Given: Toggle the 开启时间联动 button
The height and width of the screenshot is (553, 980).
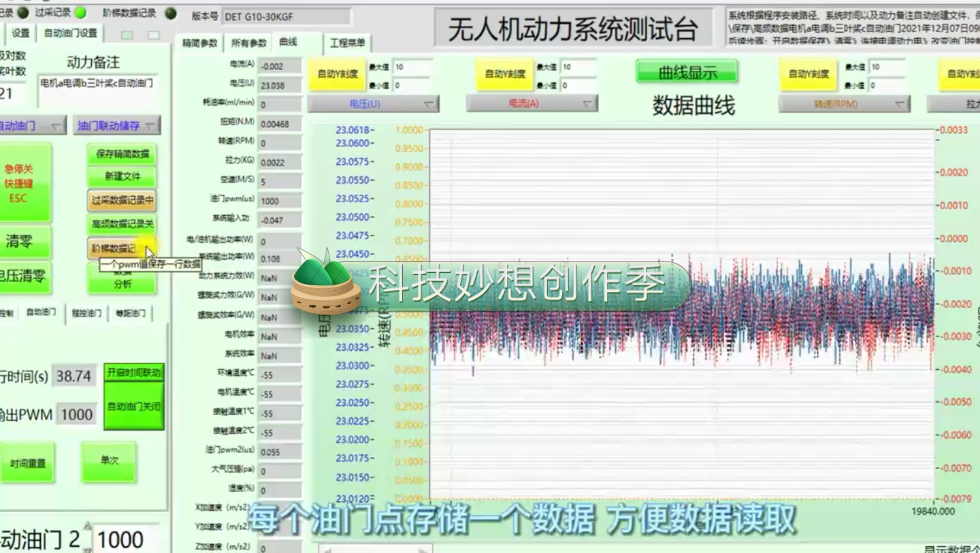Looking at the screenshot, I should pos(134,373).
